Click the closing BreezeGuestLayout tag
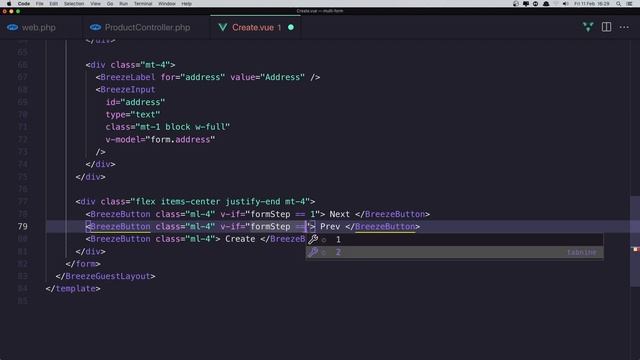This screenshot has width=640, height=360. (105, 276)
